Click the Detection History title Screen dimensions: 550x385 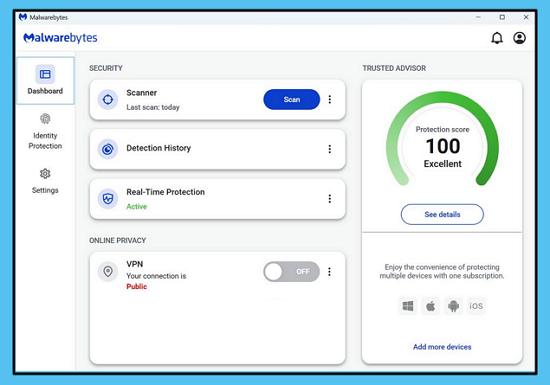pyautogui.click(x=159, y=148)
